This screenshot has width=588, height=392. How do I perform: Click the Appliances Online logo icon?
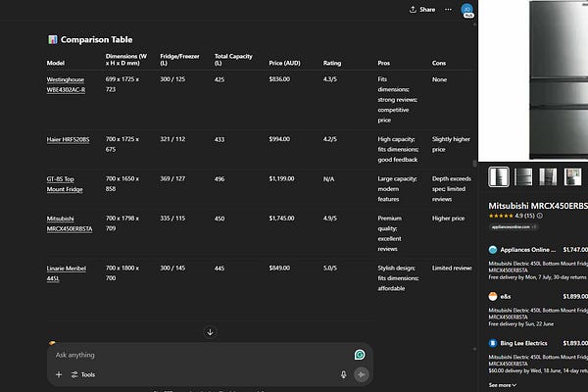493,250
